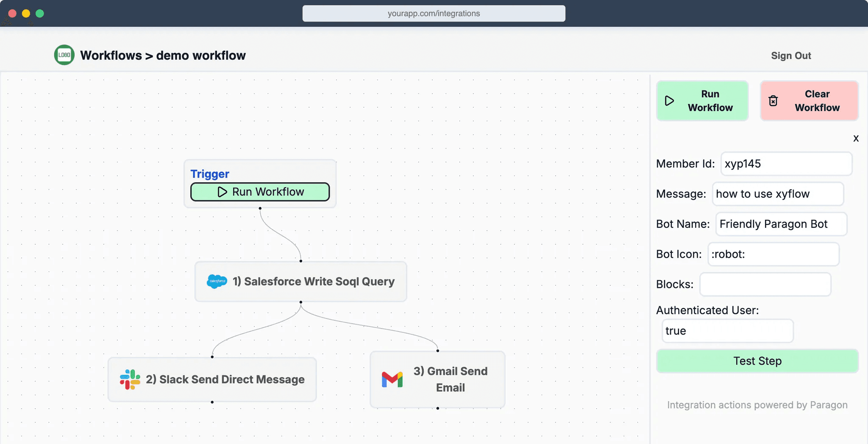
Task: Click the Bot Icon input box
Action: pyautogui.click(x=773, y=254)
